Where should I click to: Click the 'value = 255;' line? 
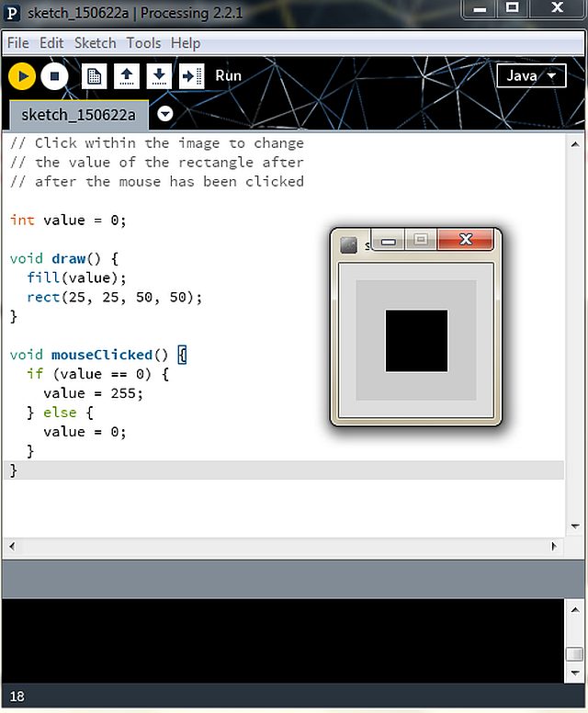pyautogui.click(x=93, y=393)
